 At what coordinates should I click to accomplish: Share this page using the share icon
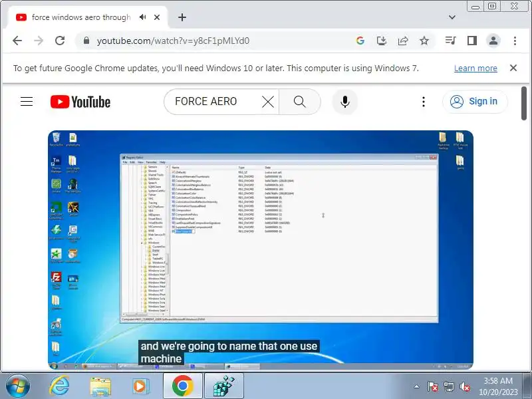click(403, 41)
